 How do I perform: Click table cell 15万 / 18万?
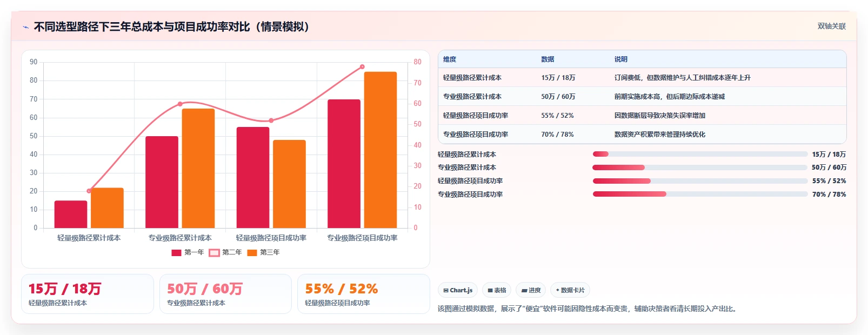(558, 78)
